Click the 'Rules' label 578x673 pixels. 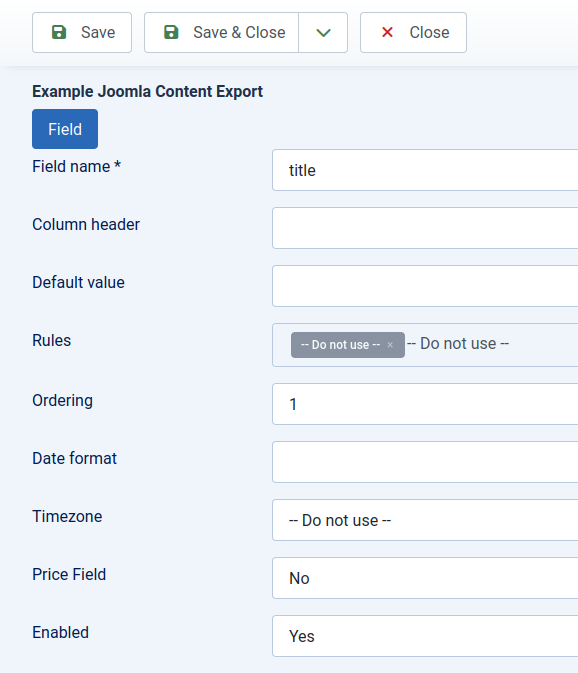[x=51, y=340]
